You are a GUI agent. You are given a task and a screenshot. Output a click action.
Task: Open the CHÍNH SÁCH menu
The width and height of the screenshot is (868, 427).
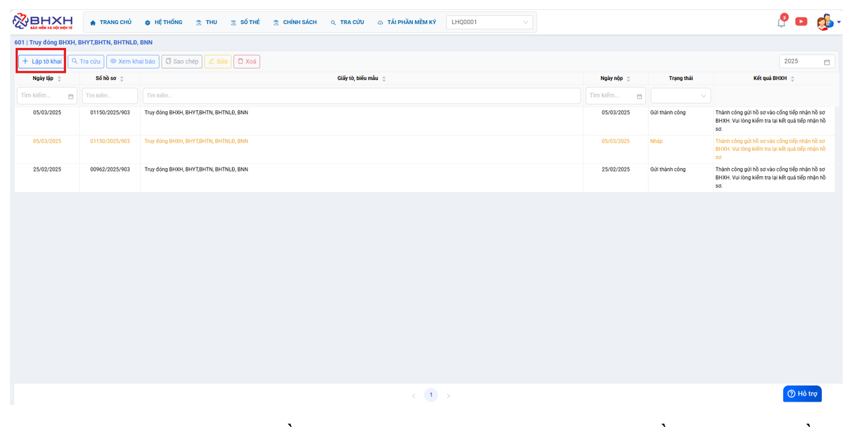295,23
